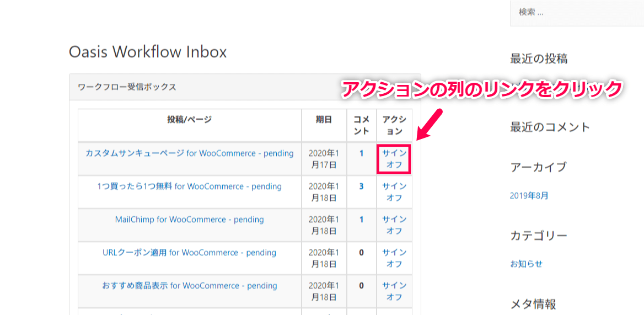Click the メタ情報 sidebar heading
Screen dimensions: 644x315
click(533, 305)
